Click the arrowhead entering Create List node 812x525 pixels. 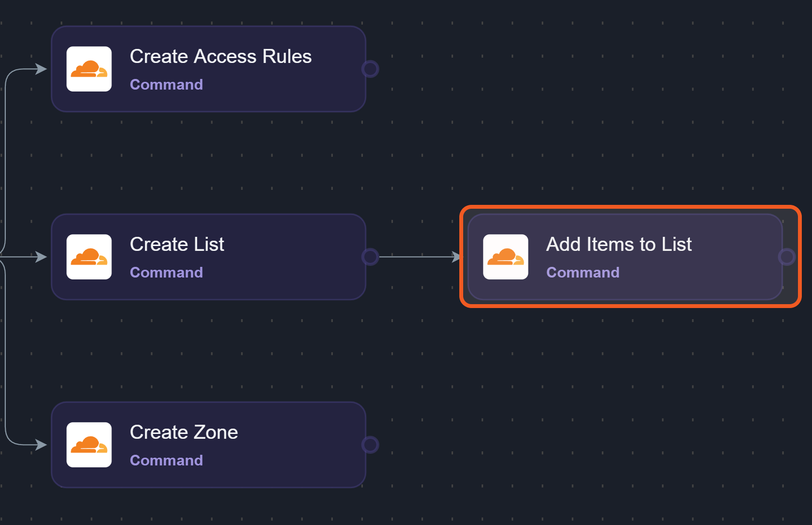[41, 257]
